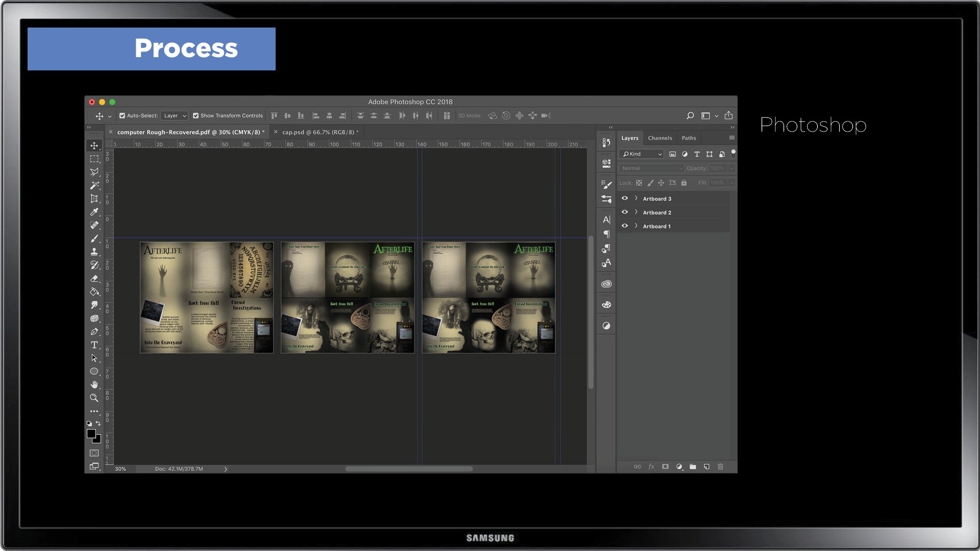This screenshot has width=980, height=551.
Task: Select the Crop tool in the toolbar
Action: (94, 199)
